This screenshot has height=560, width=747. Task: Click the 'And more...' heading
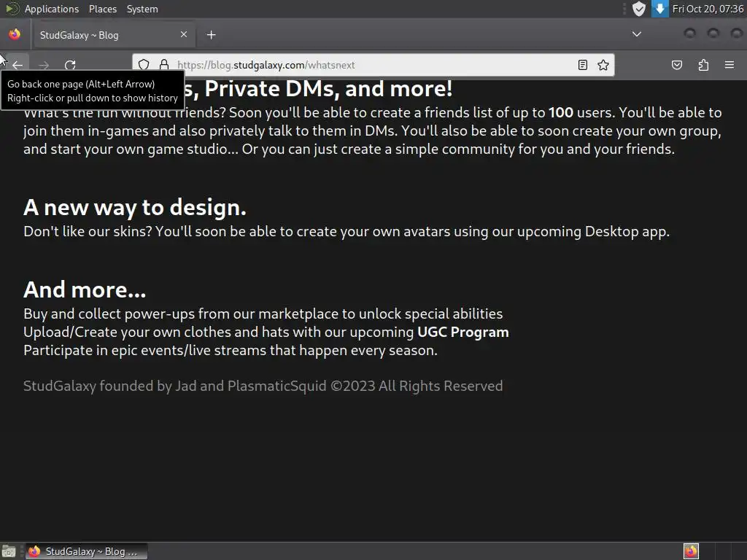[x=85, y=289]
